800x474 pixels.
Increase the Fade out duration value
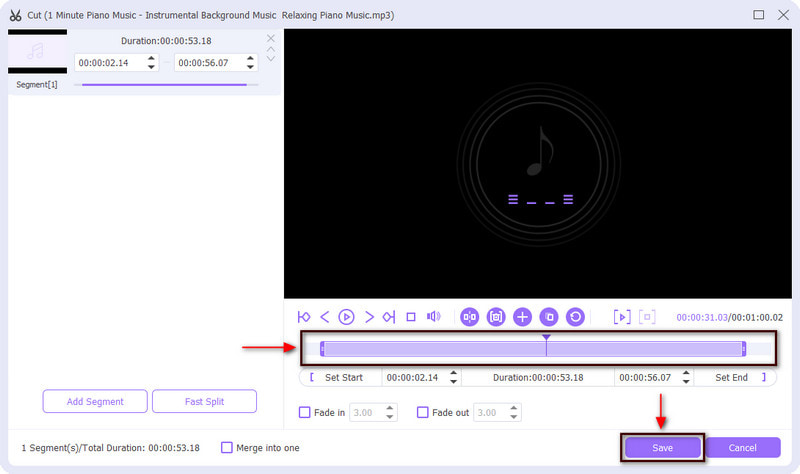(x=514, y=408)
